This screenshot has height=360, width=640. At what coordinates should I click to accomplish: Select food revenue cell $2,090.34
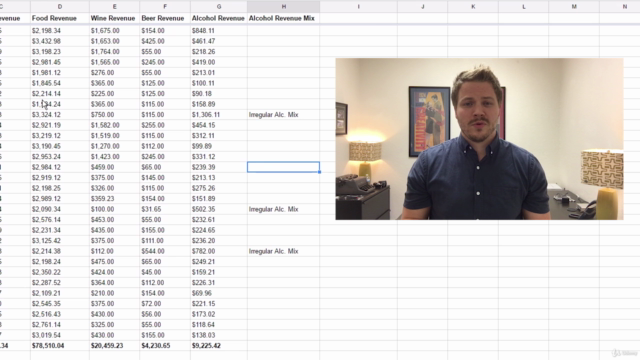click(x=60, y=209)
